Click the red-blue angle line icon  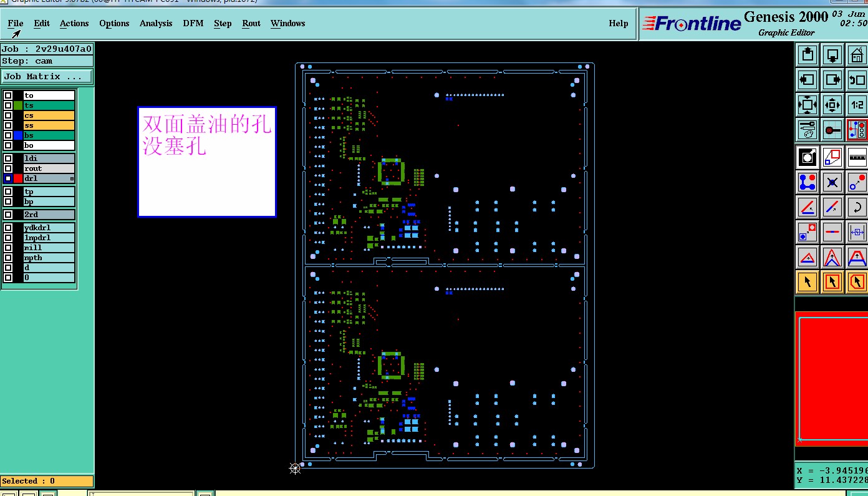[x=808, y=207]
